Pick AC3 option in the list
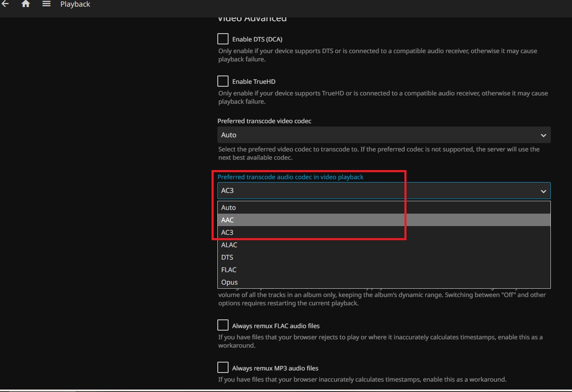 point(227,232)
